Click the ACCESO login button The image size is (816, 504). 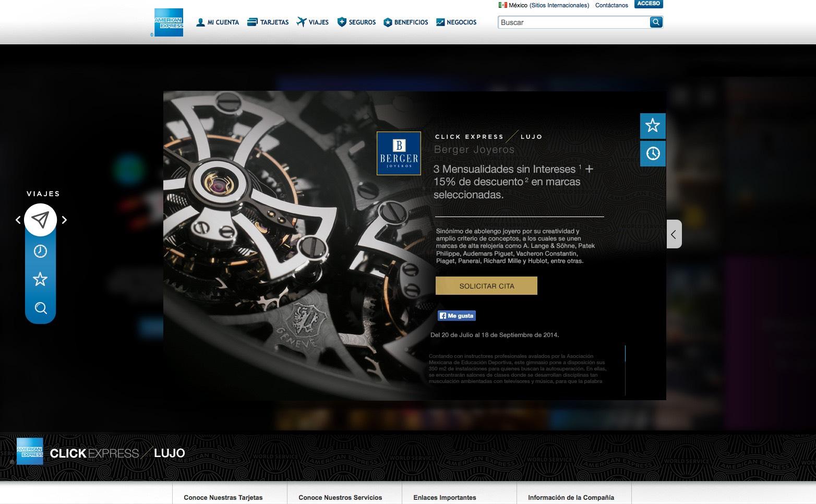click(649, 4)
